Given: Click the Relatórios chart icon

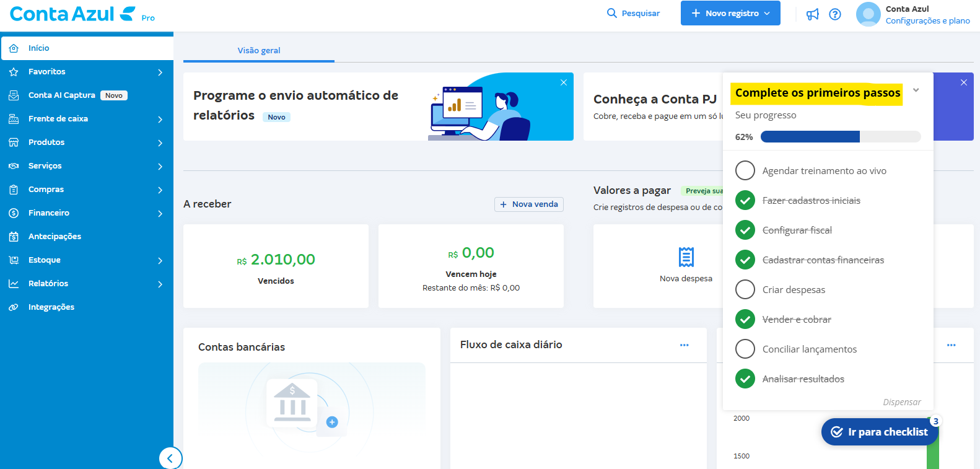Looking at the screenshot, I should [14, 284].
